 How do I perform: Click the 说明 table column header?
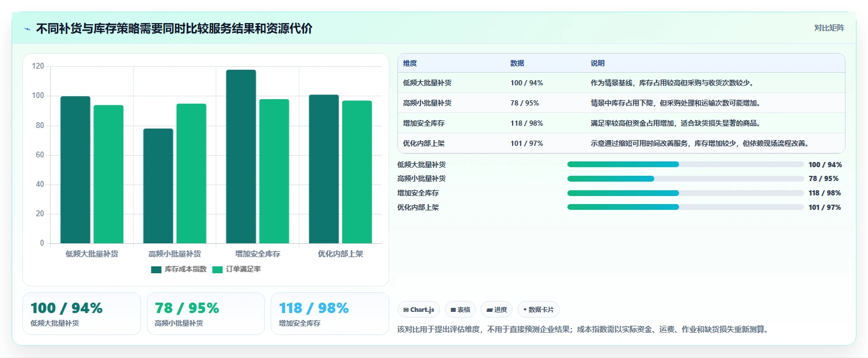tap(598, 63)
